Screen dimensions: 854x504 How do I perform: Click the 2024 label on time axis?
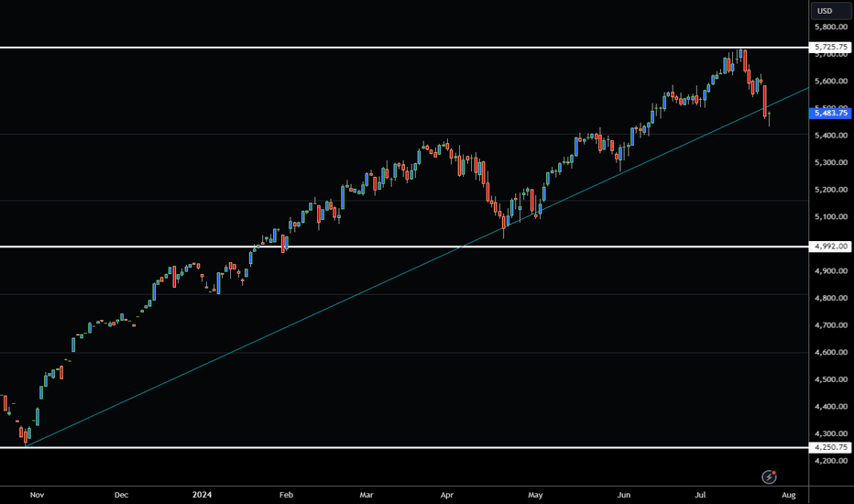pyautogui.click(x=203, y=495)
